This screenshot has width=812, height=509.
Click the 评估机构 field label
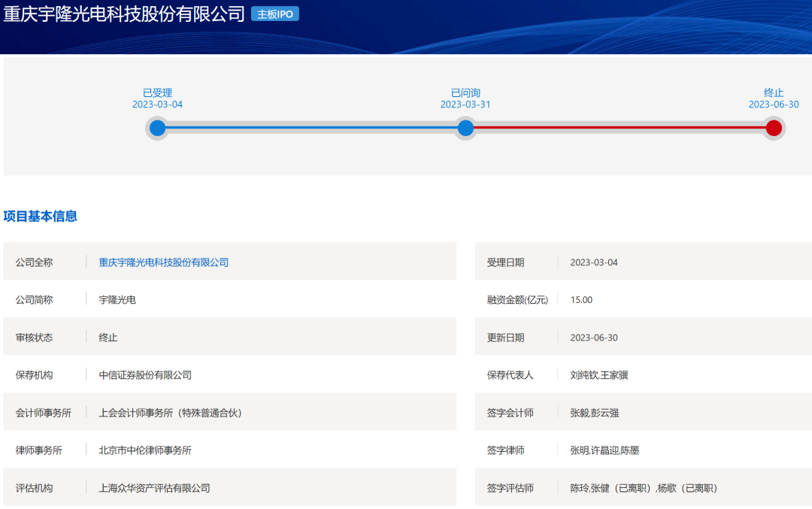pos(34,488)
